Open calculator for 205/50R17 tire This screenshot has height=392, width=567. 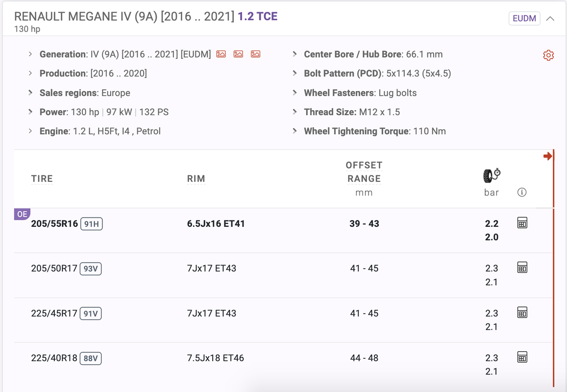[522, 268]
